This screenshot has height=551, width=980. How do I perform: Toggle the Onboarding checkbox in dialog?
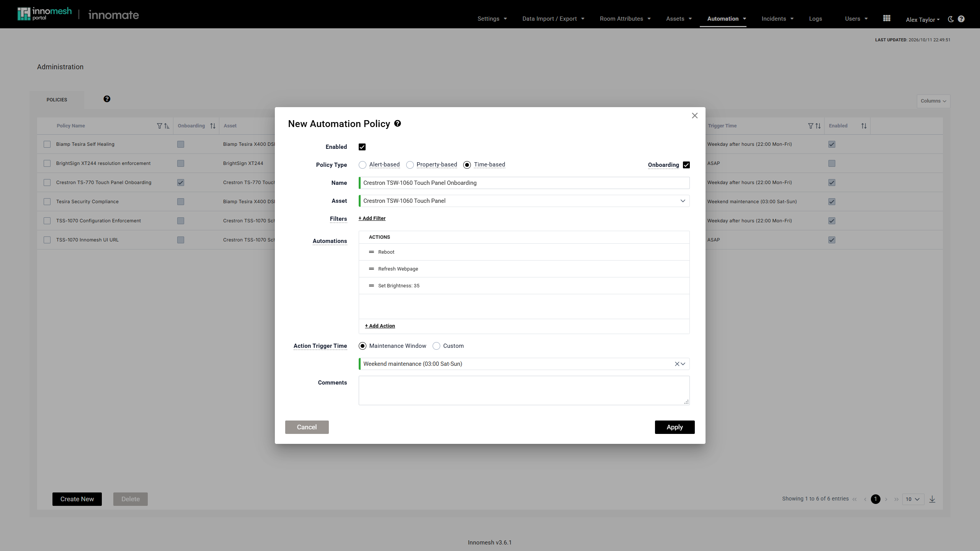(x=686, y=165)
